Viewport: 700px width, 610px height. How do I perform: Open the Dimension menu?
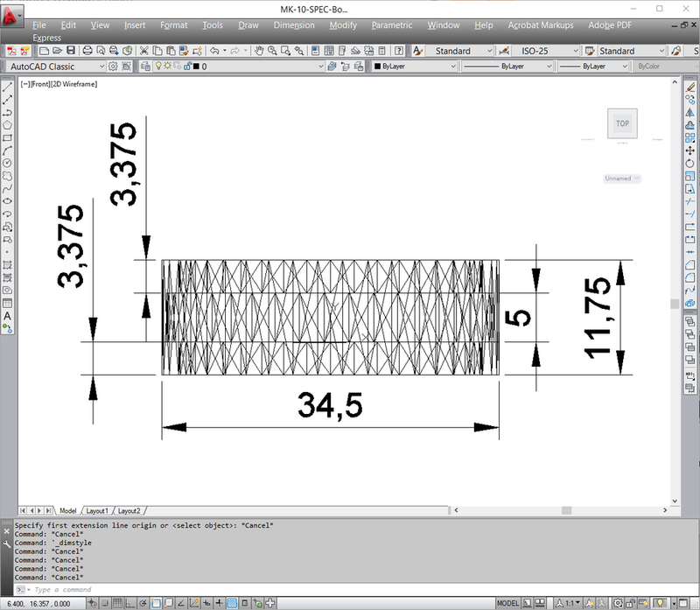pos(293,25)
